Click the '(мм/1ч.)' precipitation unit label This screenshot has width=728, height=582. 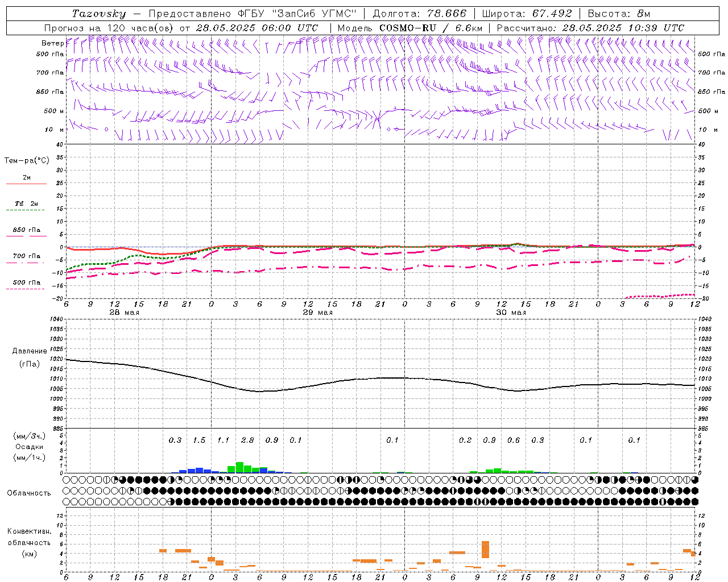pyautogui.click(x=29, y=458)
